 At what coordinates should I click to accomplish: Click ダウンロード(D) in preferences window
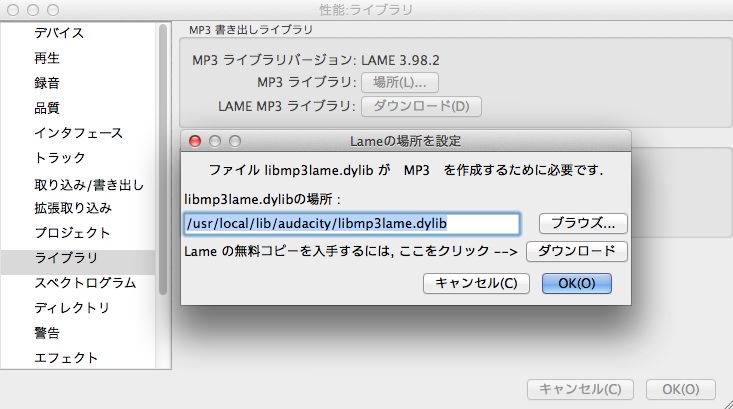[421, 106]
